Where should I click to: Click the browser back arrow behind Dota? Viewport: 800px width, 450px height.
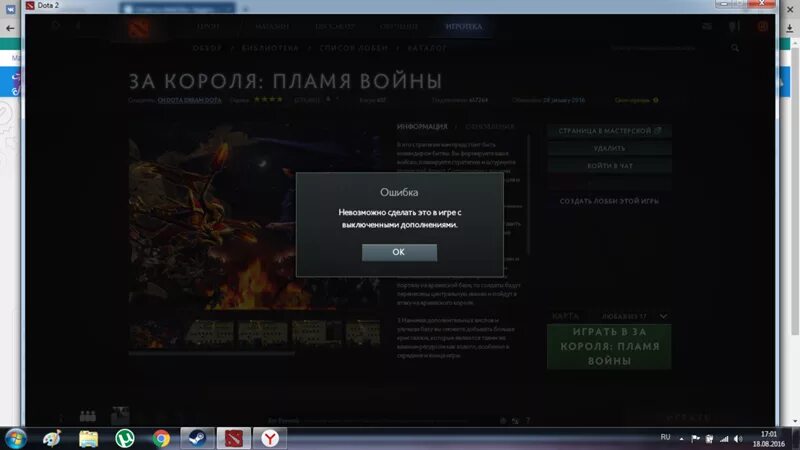[10, 28]
